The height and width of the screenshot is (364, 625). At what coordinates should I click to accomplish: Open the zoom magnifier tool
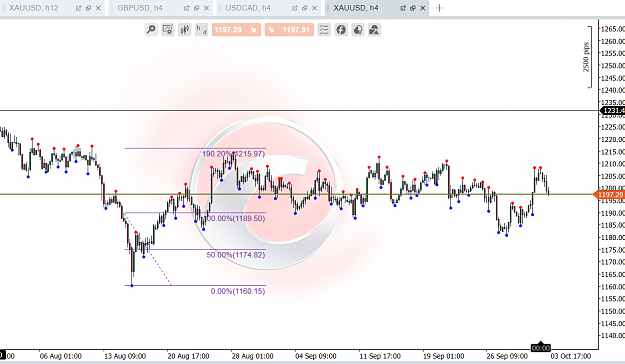click(151, 30)
